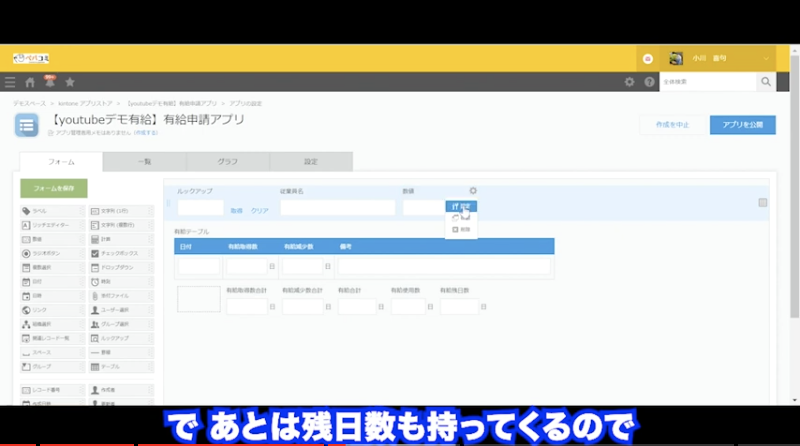Click the home icon in the top toolbar
This screenshot has height=446, width=800.
(30, 82)
